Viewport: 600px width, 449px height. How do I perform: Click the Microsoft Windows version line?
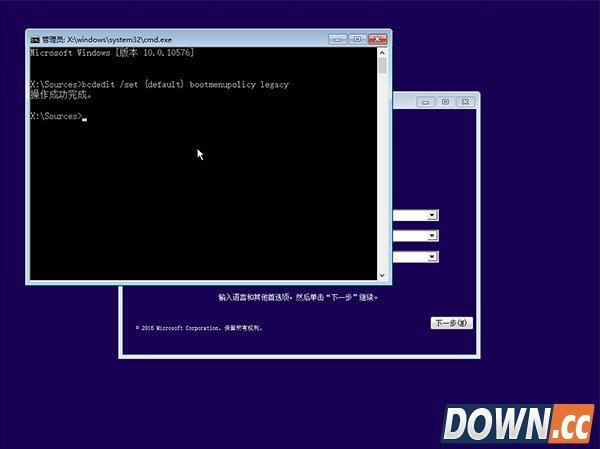(112, 53)
